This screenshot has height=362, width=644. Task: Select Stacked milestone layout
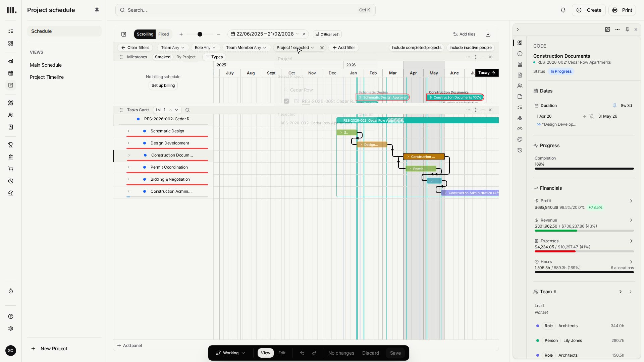coord(163,57)
